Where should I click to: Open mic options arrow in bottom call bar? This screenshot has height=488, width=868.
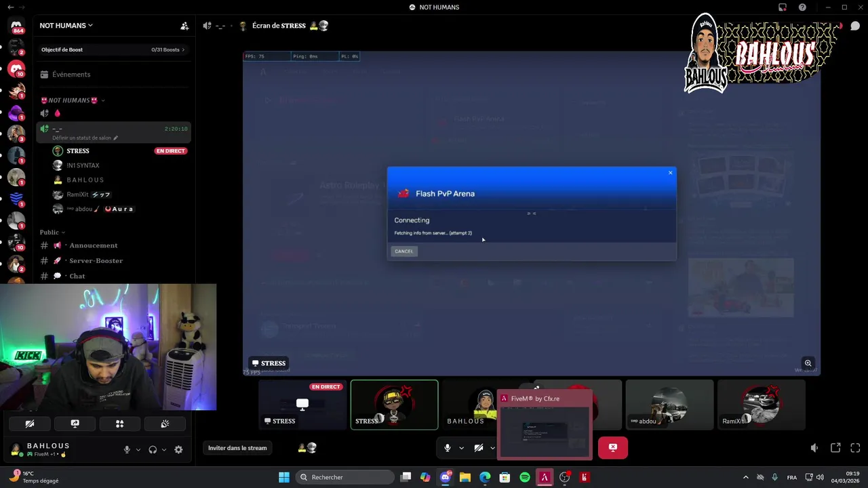pyautogui.click(x=461, y=448)
